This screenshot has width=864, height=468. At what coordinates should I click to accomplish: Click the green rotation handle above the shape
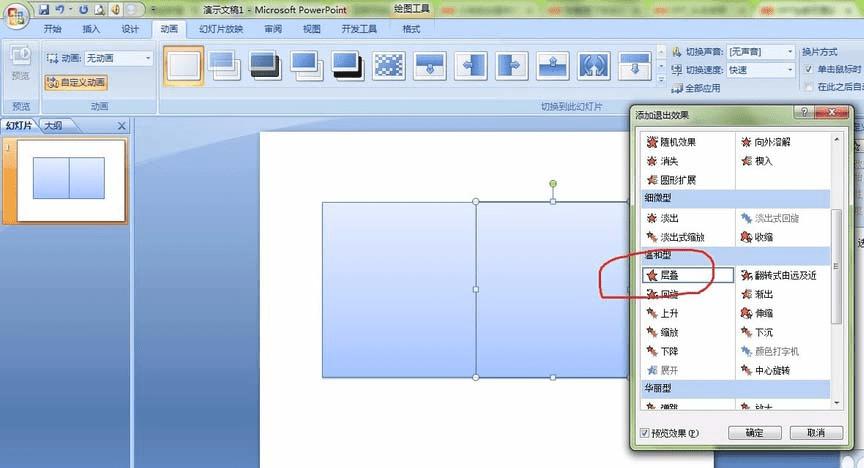coord(553,184)
